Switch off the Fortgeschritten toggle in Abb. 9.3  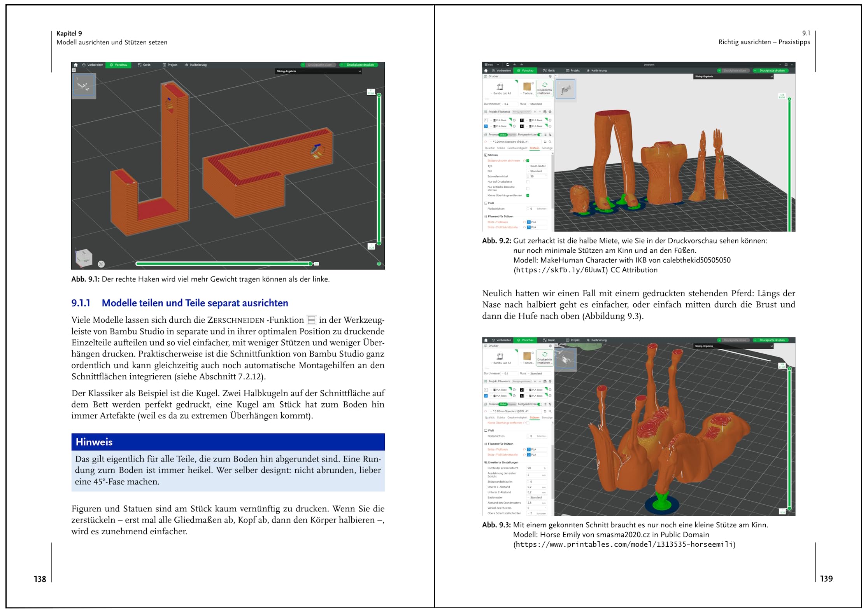point(540,404)
